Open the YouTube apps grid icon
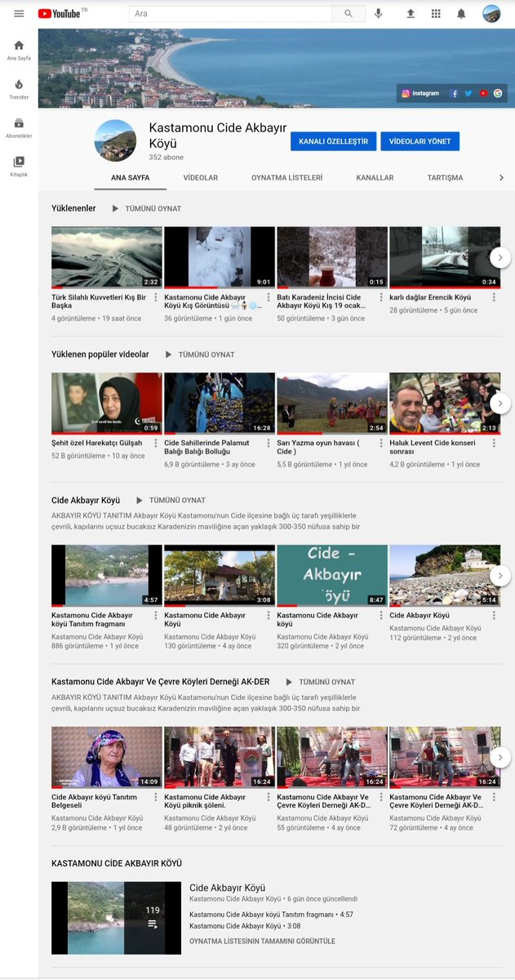 (x=436, y=14)
